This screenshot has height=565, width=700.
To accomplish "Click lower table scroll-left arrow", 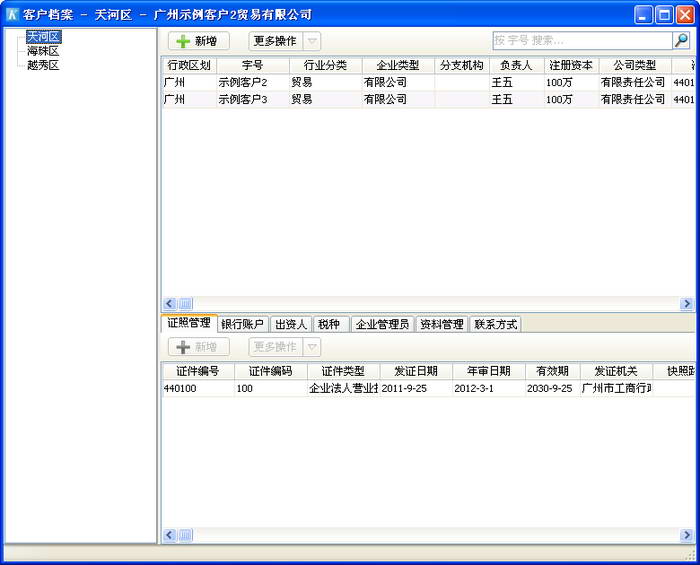I will (170, 535).
